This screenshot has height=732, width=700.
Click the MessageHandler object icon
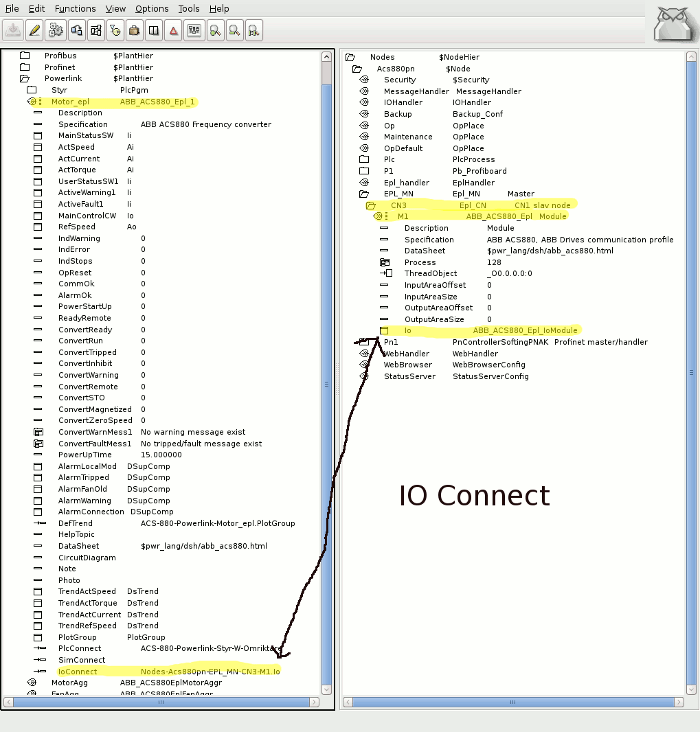coord(364,91)
